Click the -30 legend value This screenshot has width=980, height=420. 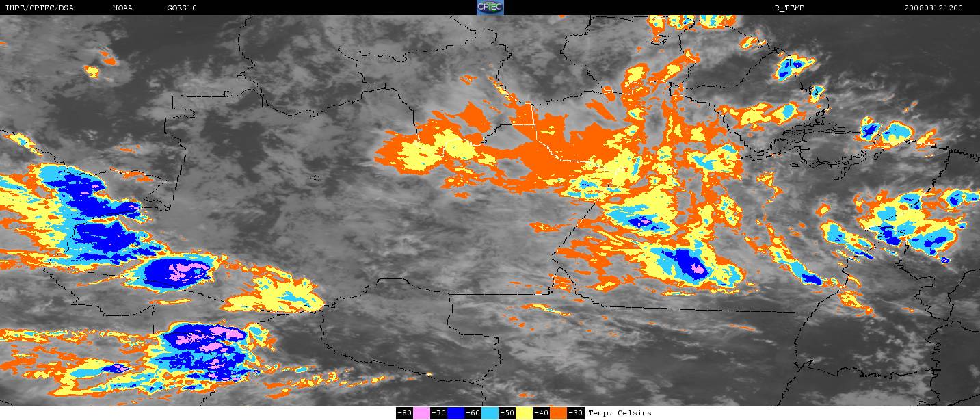(575, 413)
